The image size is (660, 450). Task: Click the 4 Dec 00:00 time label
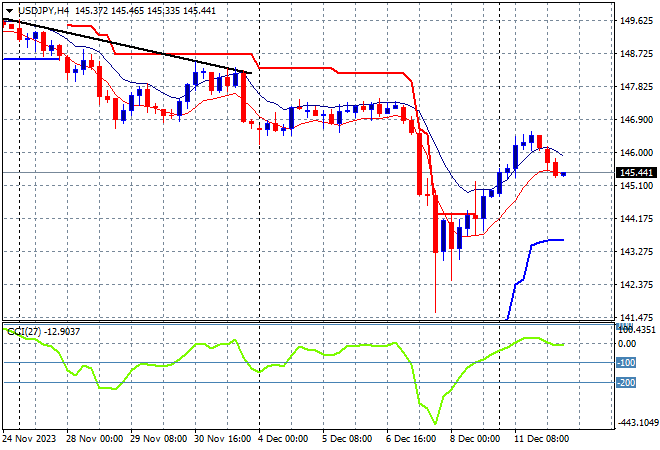pyautogui.click(x=283, y=439)
